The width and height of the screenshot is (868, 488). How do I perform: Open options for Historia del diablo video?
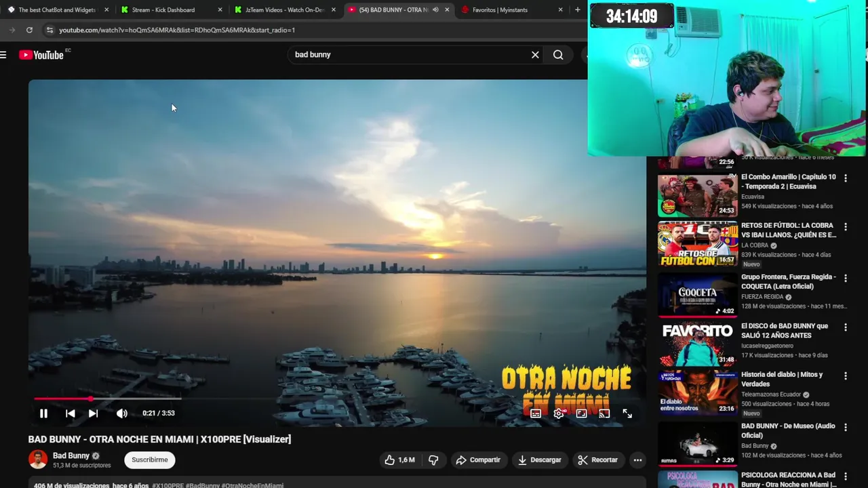coord(845,376)
